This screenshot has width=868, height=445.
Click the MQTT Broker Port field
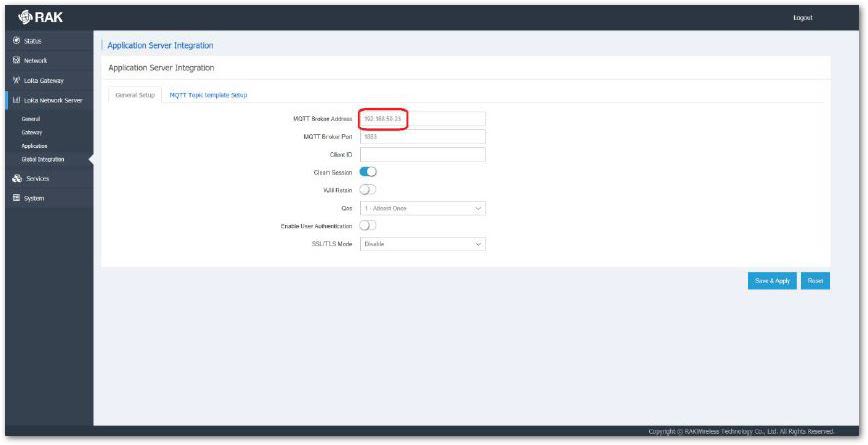pyautogui.click(x=422, y=137)
